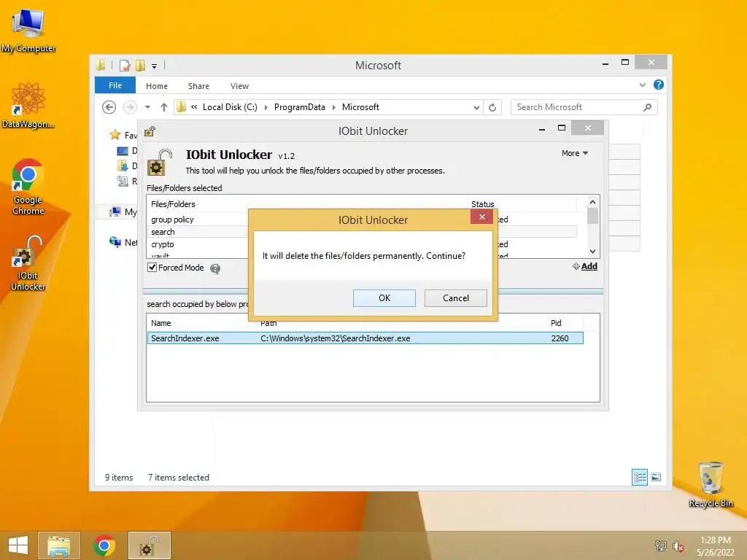Open the View ribbon tab
This screenshot has height=560, width=747.
239,86
